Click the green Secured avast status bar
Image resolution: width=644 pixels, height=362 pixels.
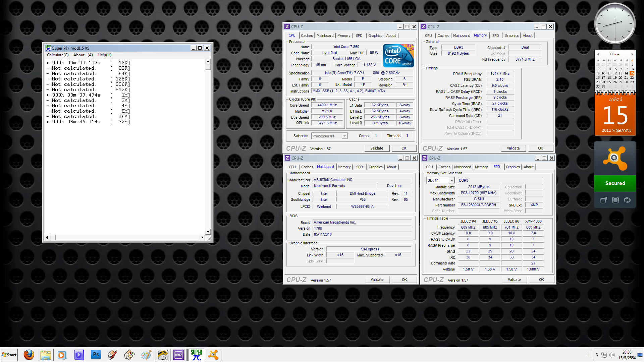(x=615, y=183)
